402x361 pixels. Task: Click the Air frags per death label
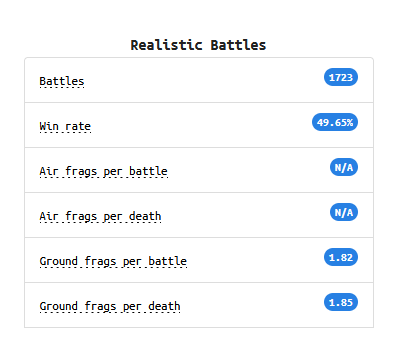point(100,216)
